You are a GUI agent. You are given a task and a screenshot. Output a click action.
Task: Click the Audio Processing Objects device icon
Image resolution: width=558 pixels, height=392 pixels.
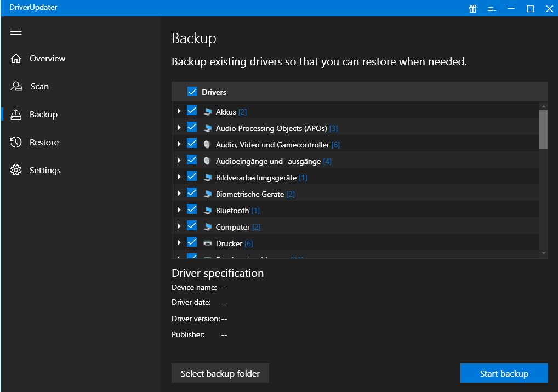click(x=208, y=128)
